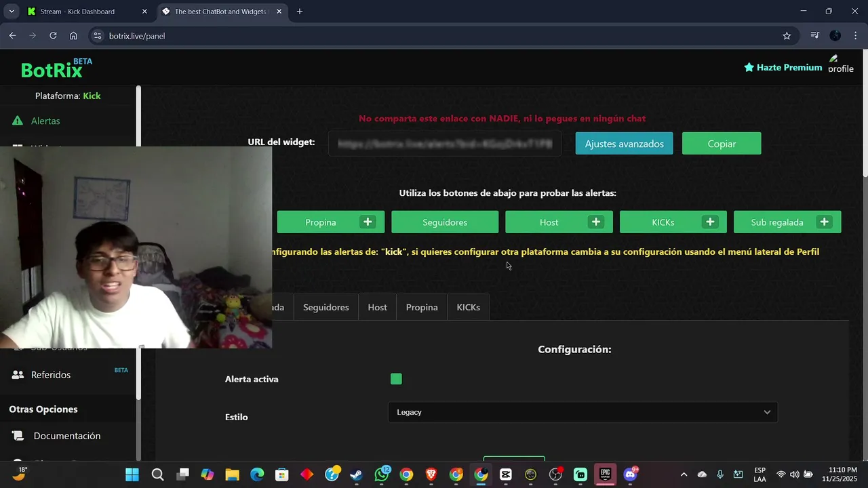Viewport: 868px width, 488px height.
Task: Expand Sub regalada options plus icon
Action: pos(825,222)
